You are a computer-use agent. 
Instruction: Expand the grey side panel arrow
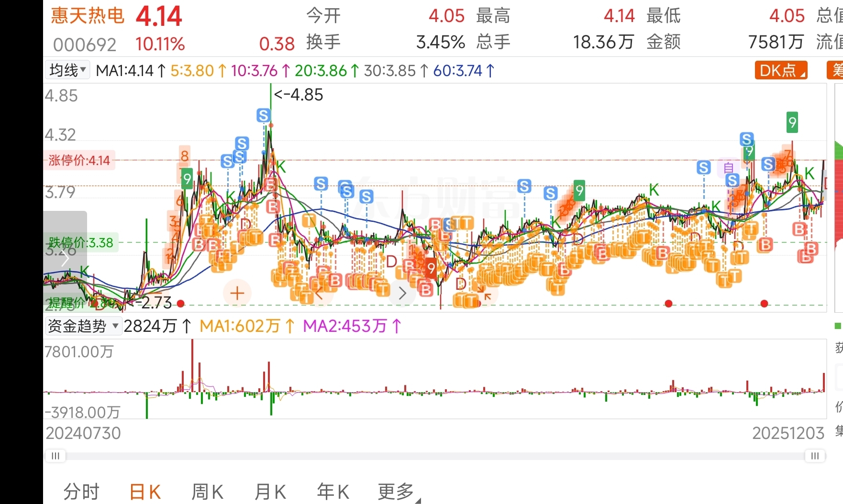[65, 258]
